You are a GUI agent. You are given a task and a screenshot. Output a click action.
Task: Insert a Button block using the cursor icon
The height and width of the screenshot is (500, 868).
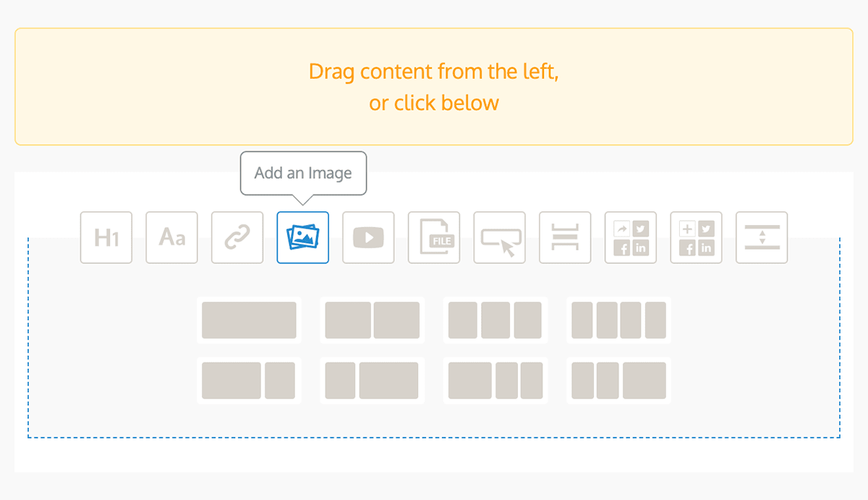[499, 237]
